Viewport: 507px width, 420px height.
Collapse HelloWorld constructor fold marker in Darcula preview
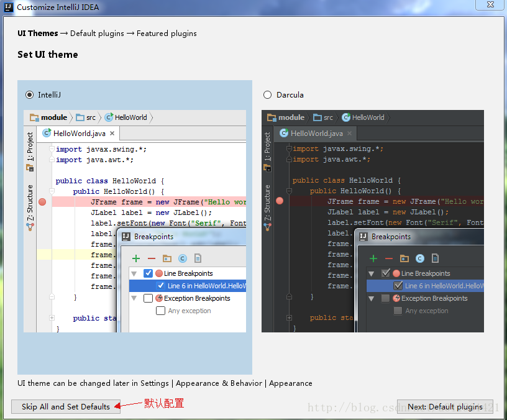289,191
